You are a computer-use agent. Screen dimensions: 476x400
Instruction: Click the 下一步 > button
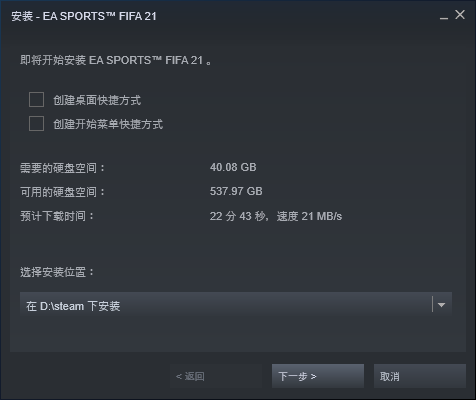coord(318,376)
